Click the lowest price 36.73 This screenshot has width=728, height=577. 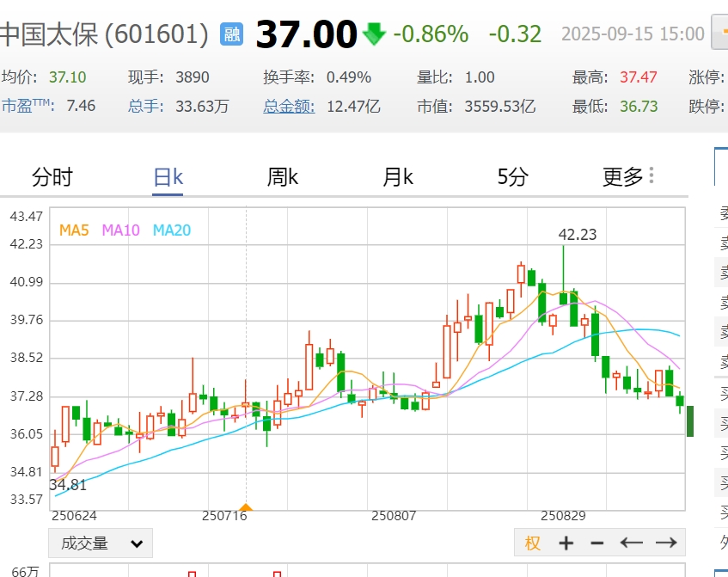[x=639, y=107]
